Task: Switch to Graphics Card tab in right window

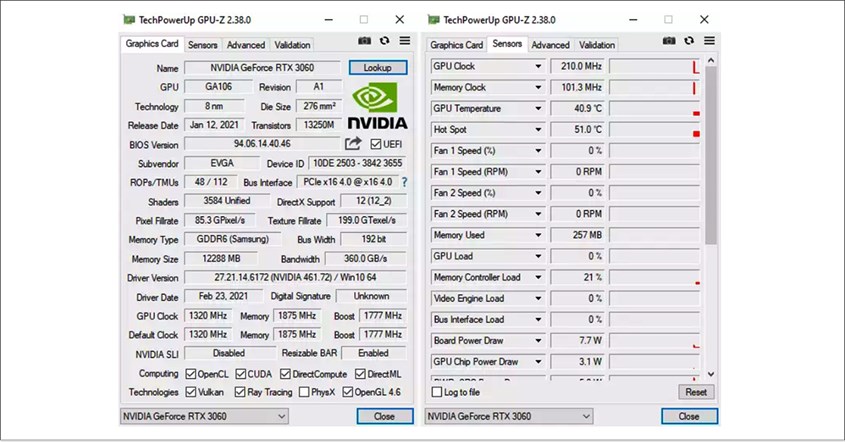Action: [x=456, y=45]
